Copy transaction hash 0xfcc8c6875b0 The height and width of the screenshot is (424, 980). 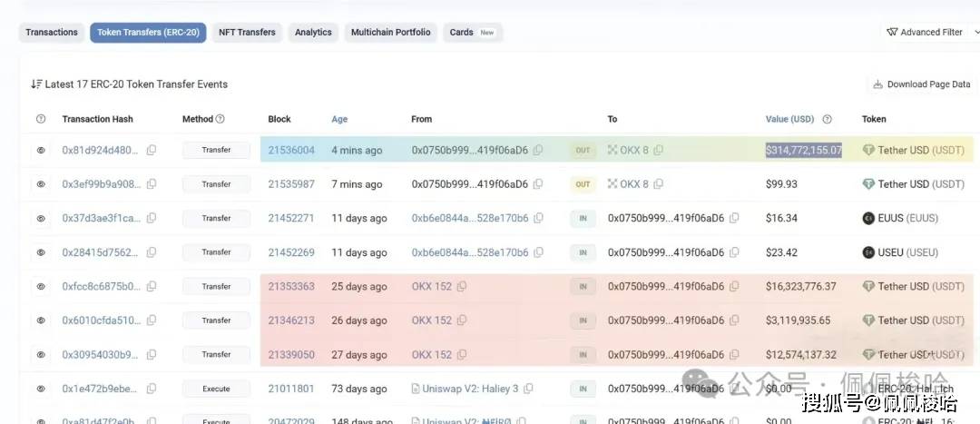[152, 286]
